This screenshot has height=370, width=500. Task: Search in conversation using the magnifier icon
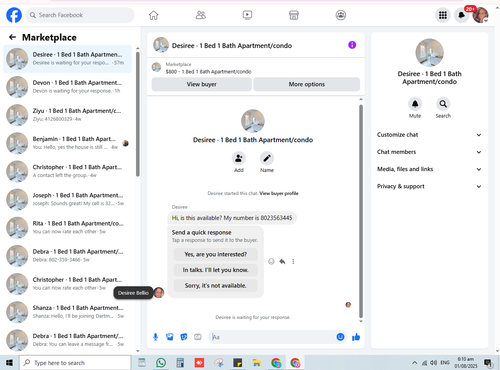point(443,104)
